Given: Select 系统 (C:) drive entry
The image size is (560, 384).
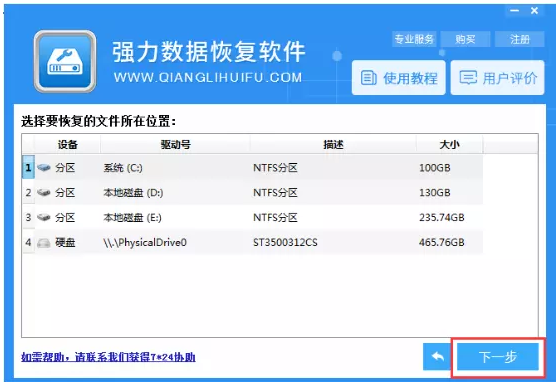Looking at the screenshot, I should pos(123,168).
